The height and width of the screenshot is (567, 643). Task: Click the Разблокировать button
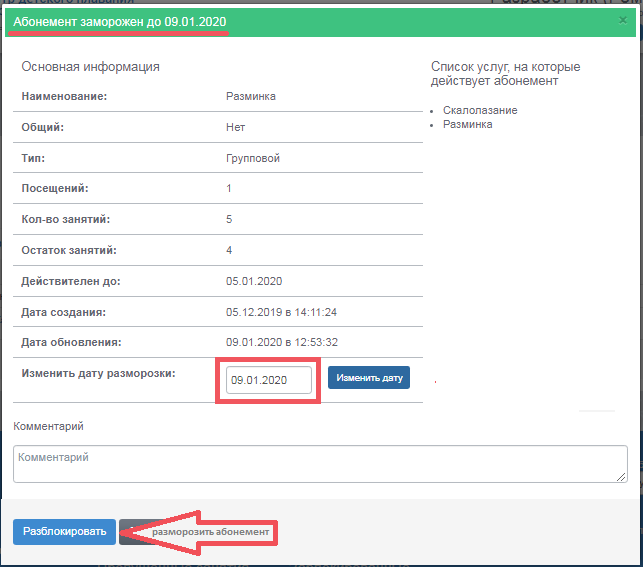point(64,532)
